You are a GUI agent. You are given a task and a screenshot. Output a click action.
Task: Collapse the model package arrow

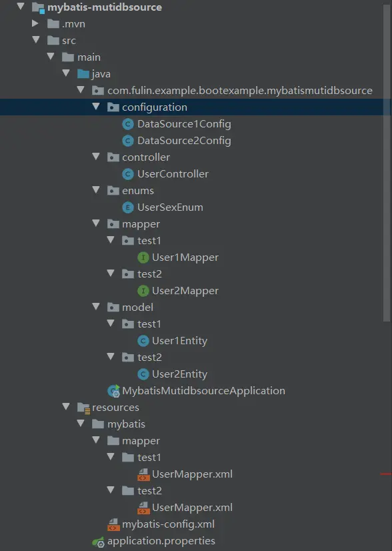[x=96, y=306]
